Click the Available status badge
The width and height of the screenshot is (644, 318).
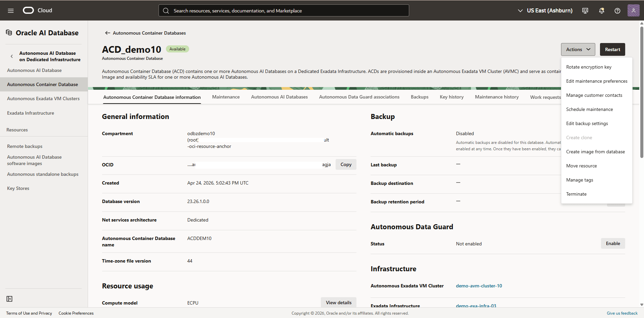177,49
